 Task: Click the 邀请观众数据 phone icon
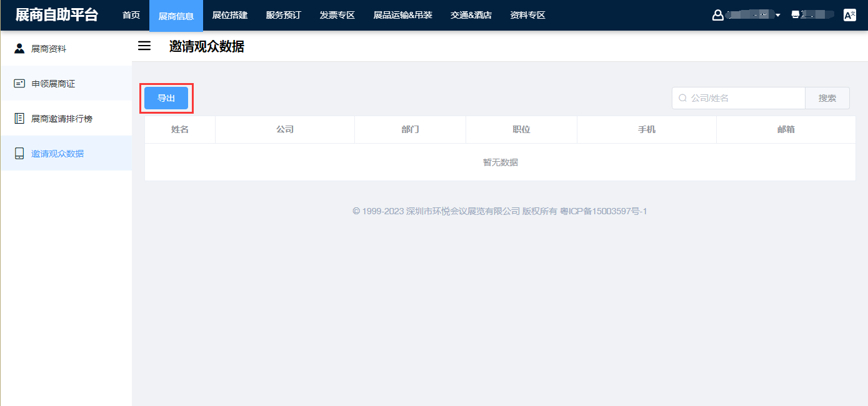[x=19, y=154]
